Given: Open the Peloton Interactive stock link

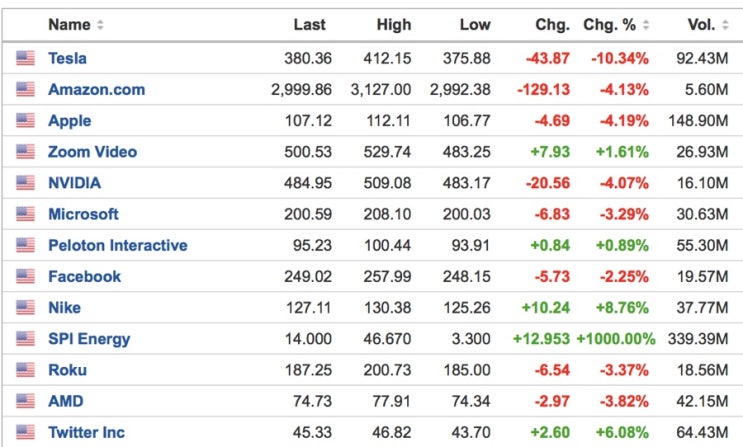Looking at the screenshot, I should tap(118, 245).
